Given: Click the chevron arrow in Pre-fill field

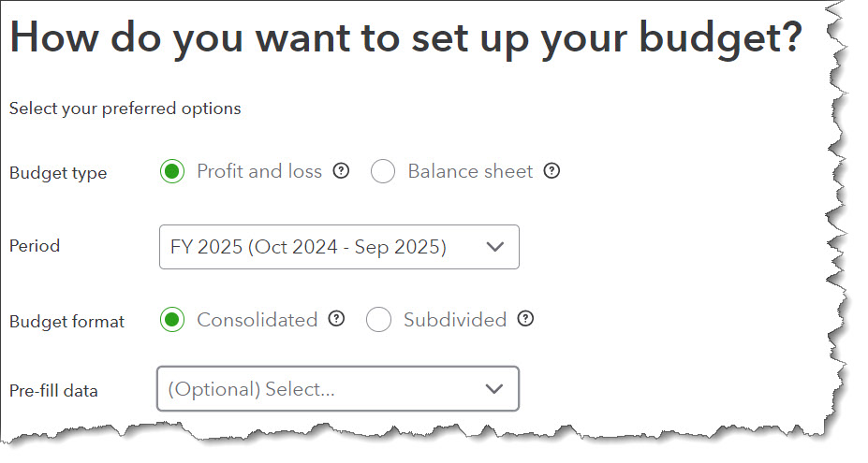Looking at the screenshot, I should click(494, 389).
